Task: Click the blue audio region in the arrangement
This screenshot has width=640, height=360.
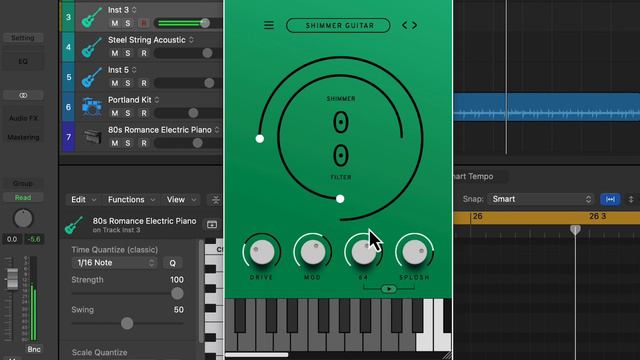Action: tap(547, 107)
